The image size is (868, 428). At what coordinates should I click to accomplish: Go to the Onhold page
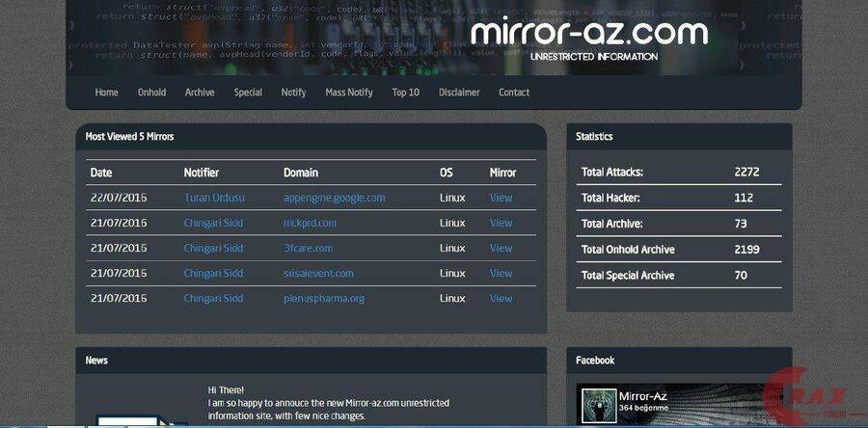[x=151, y=93]
